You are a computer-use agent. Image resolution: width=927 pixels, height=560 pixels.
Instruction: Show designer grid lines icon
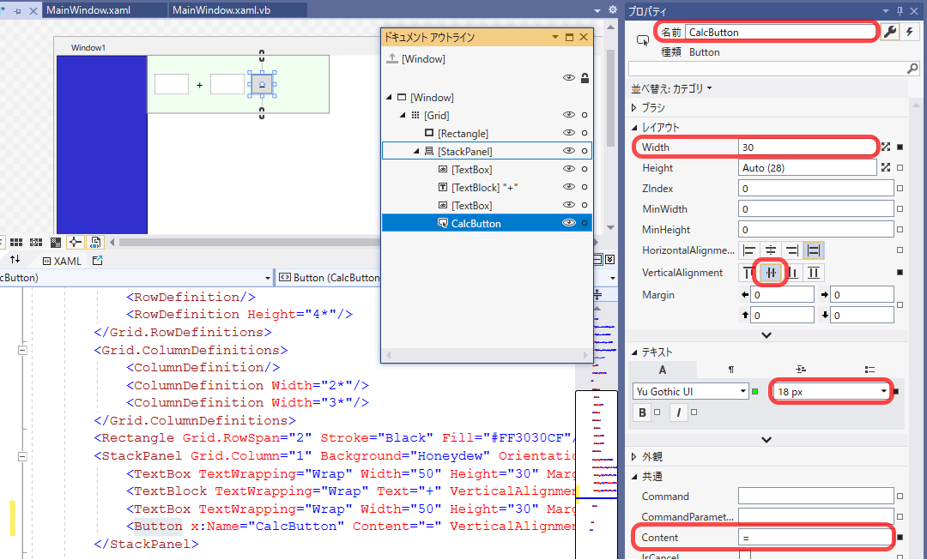(x=16, y=242)
